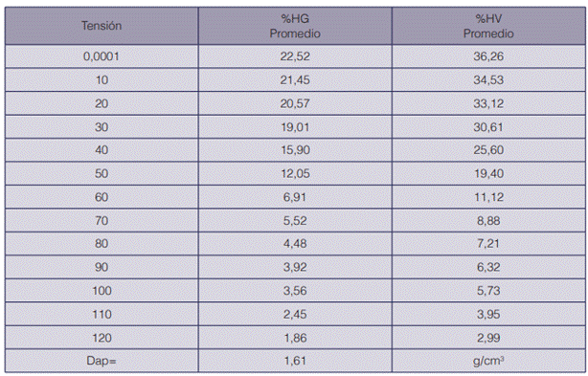Select the %HV Promedio header cell
The image size is (588, 376).
click(x=488, y=26)
